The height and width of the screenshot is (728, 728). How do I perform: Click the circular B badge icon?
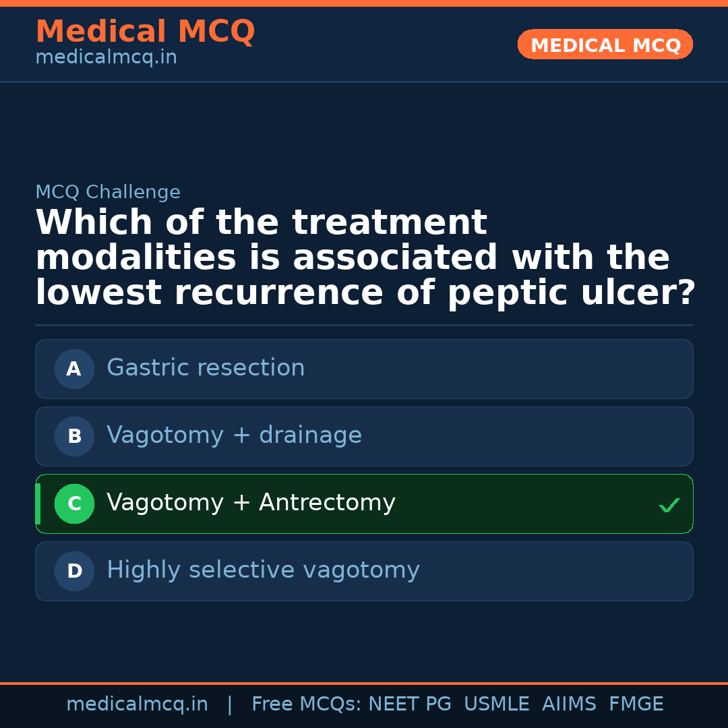74,436
